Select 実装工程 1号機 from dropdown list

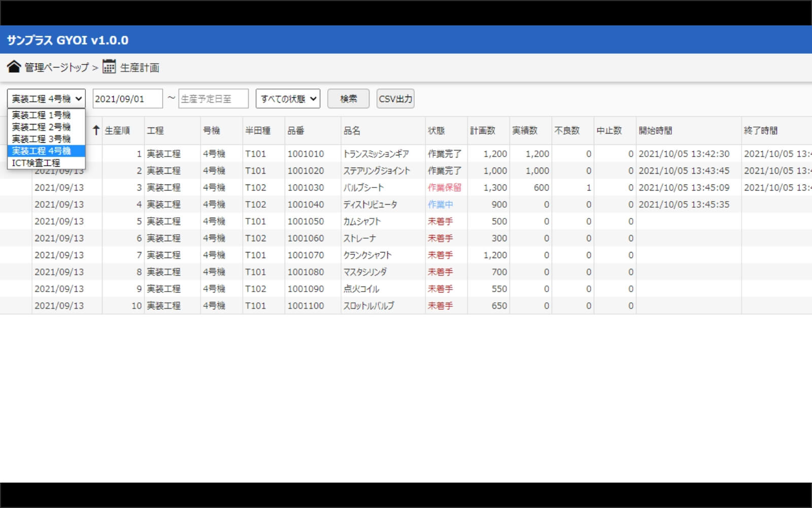tap(42, 115)
